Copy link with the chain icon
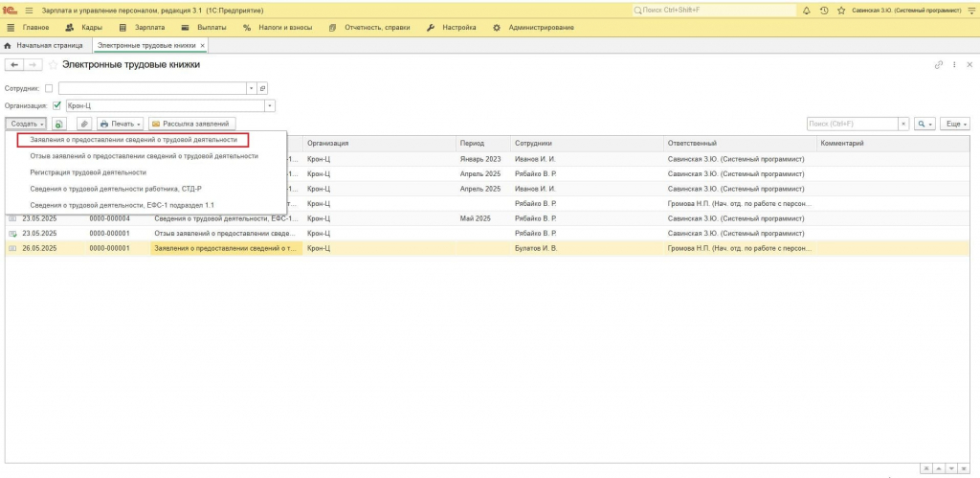The image size is (980, 478). [x=939, y=64]
